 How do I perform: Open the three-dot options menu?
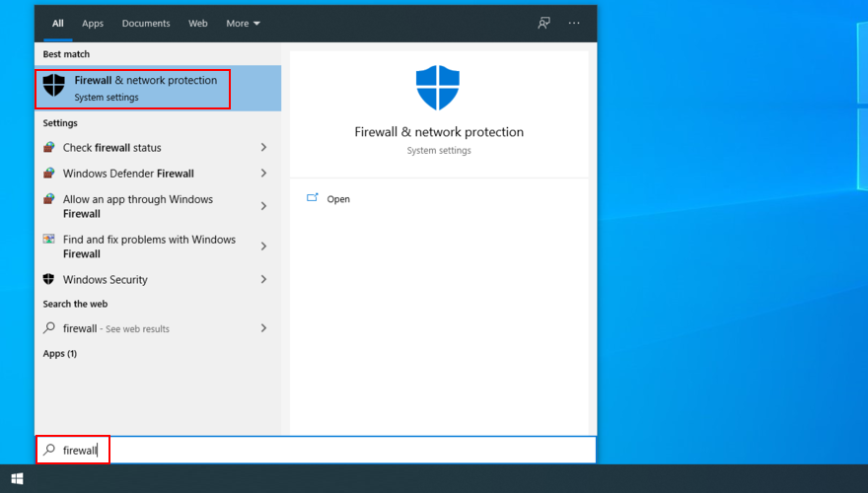pos(575,23)
